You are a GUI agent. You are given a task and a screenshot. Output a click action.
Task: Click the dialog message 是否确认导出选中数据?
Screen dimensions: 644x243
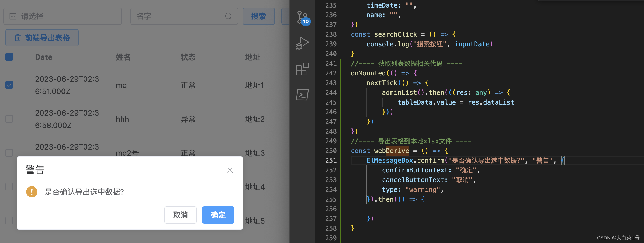tap(84, 192)
